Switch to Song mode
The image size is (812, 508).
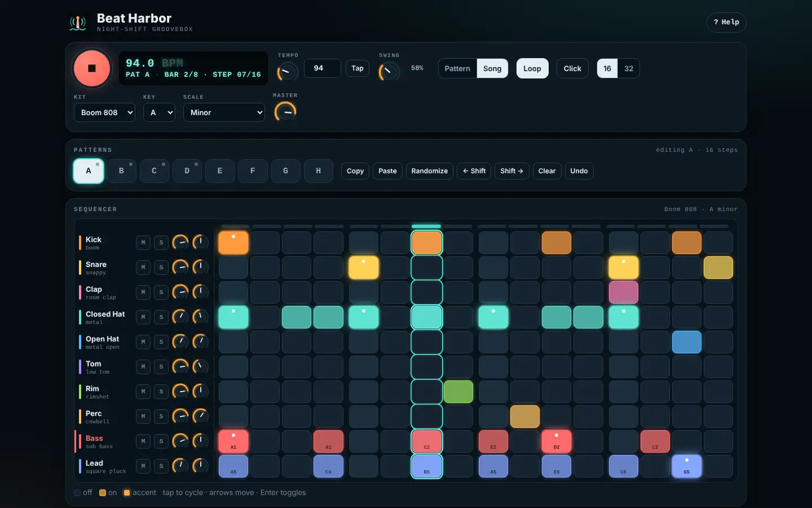point(492,68)
